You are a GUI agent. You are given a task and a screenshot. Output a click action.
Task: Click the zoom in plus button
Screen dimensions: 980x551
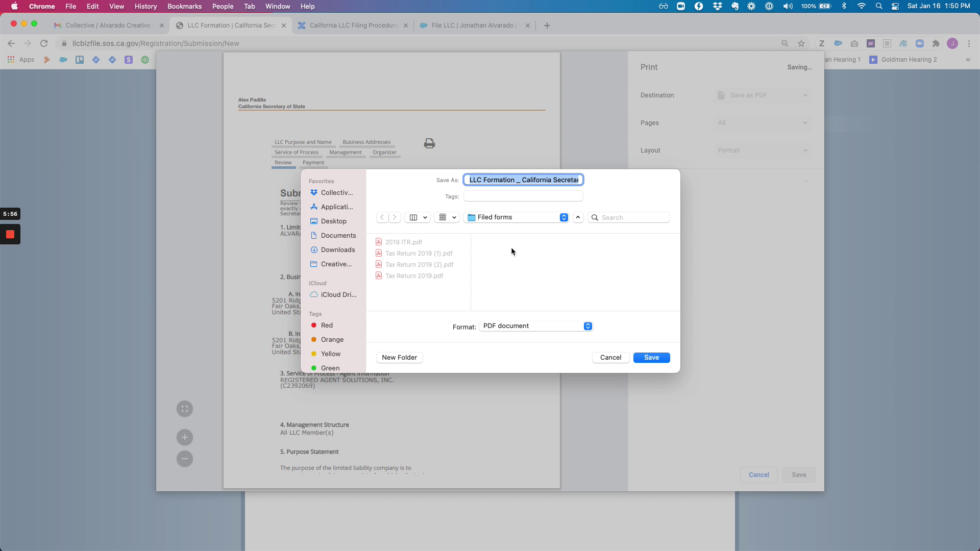185,437
